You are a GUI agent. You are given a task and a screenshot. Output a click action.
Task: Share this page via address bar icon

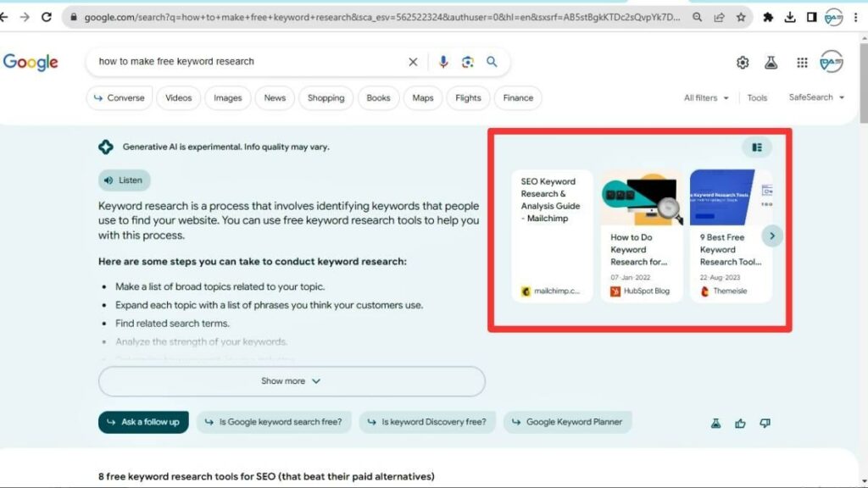click(719, 17)
